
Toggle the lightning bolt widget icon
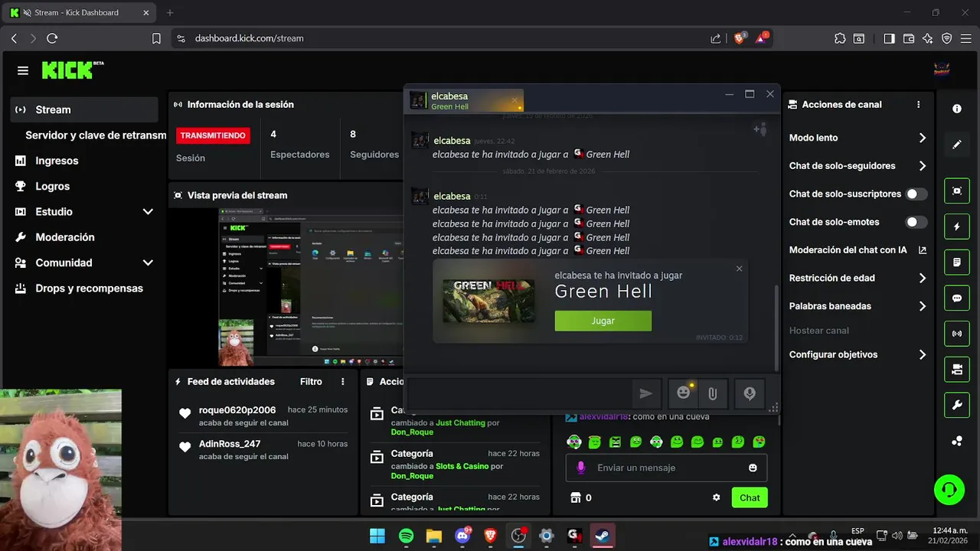pyautogui.click(x=957, y=227)
